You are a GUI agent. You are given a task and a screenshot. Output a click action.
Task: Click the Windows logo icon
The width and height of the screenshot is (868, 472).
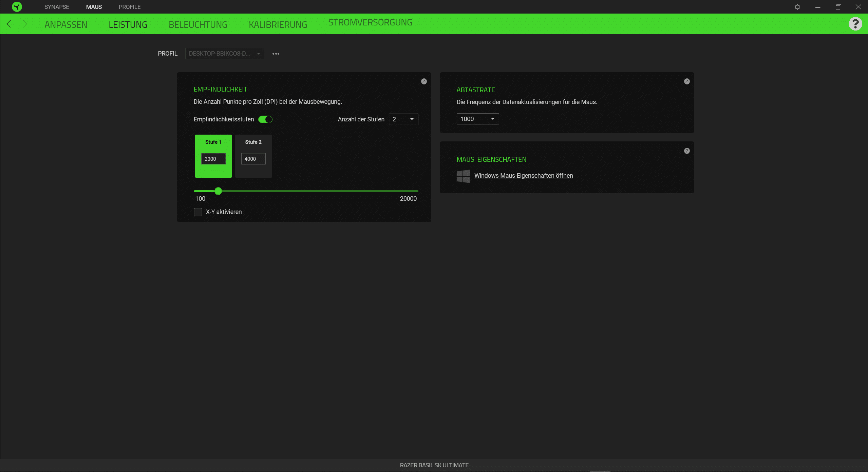pyautogui.click(x=463, y=176)
